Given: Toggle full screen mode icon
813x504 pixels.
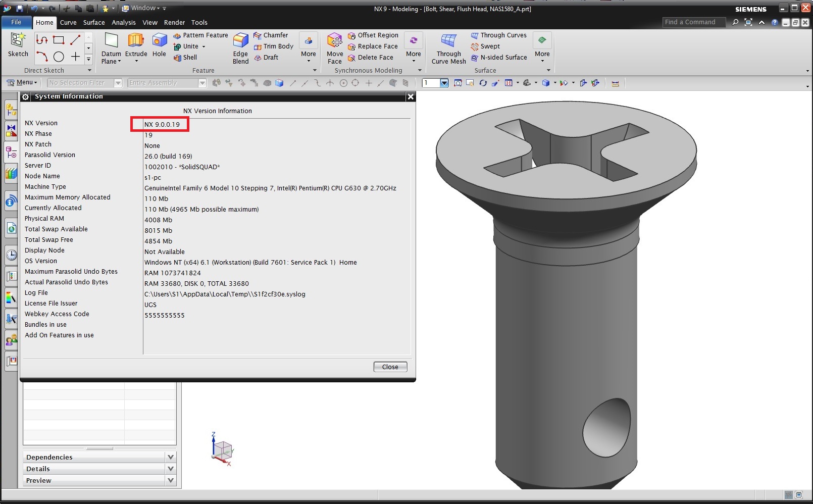Looking at the screenshot, I should tap(748, 22).
